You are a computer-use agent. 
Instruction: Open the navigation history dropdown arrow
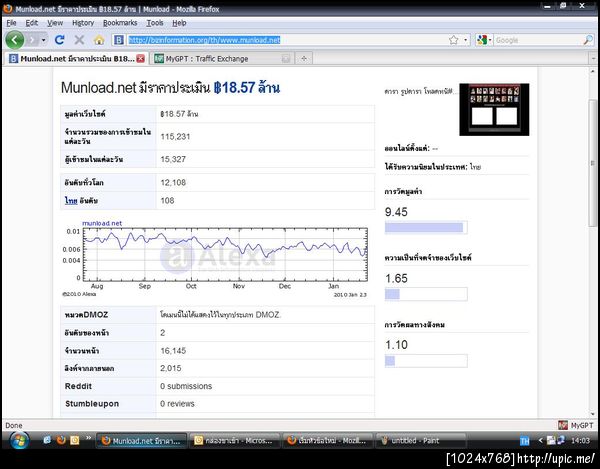(44, 40)
